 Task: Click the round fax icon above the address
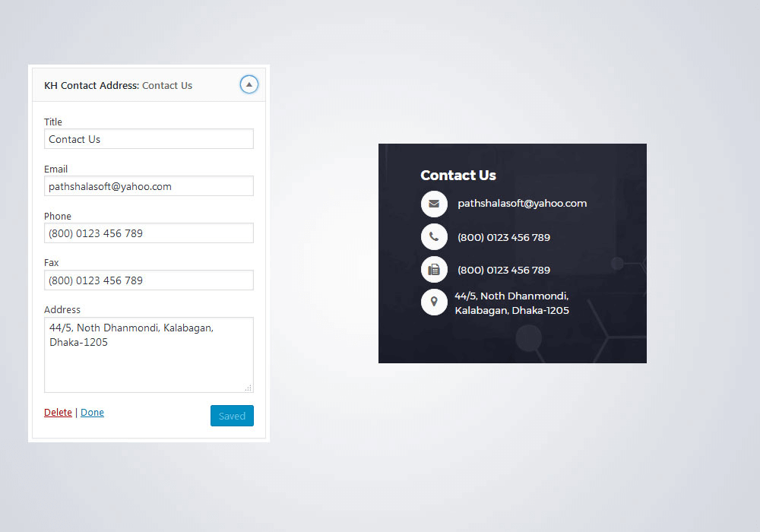(434, 269)
